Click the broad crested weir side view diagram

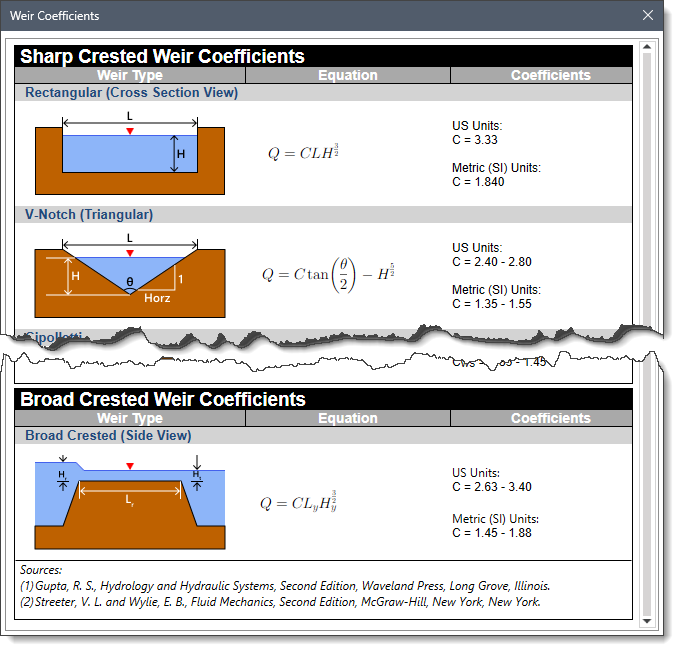point(130,502)
